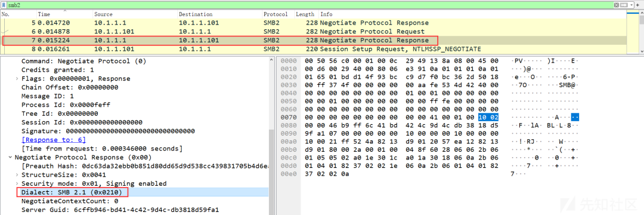Screen dimensions: 644x215
Task: Expand the Flags: 0x00000001 field
Action: [17, 78]
